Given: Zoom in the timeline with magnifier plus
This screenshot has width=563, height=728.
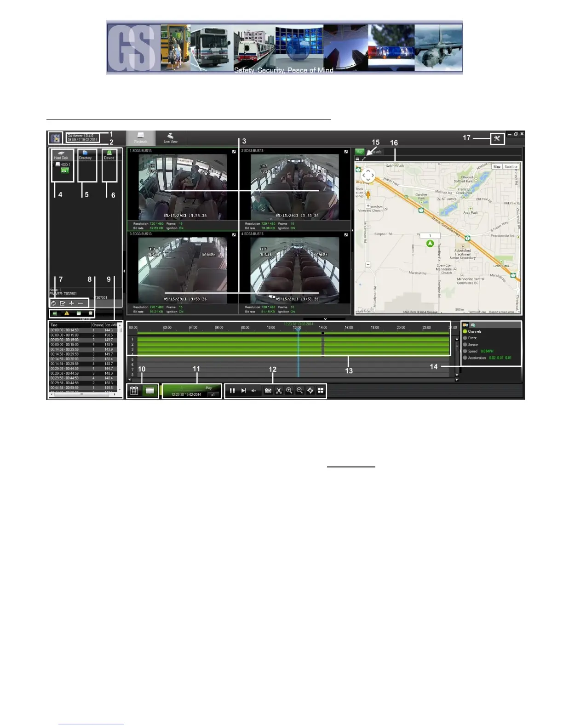Looking at the screenshot, I should point(289,391).
